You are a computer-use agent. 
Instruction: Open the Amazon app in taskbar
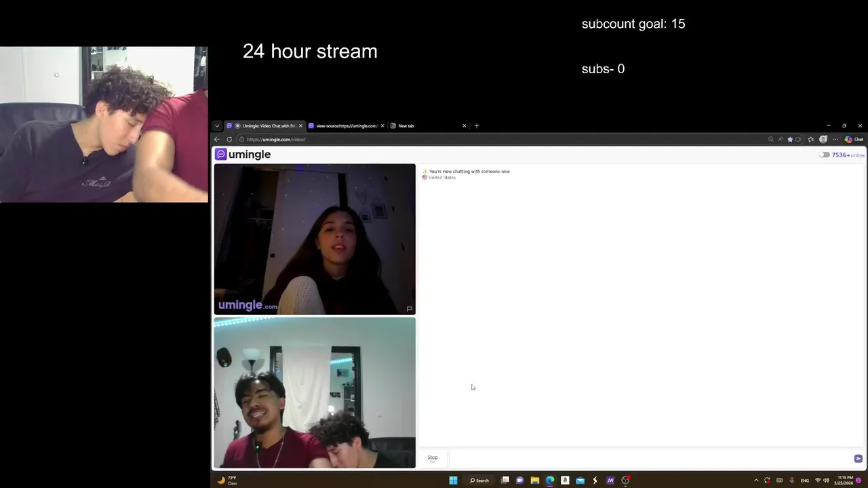[x=565, y=481]
